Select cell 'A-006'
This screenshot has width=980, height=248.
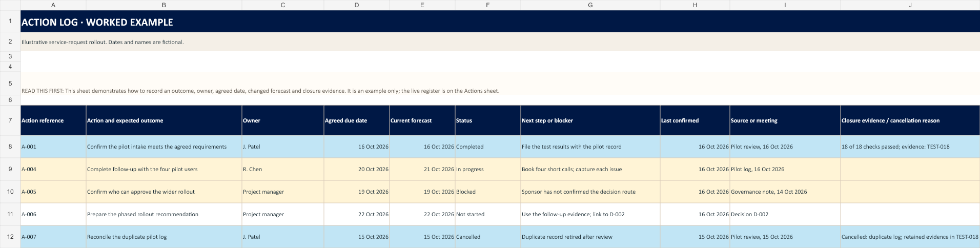point(53,214)
